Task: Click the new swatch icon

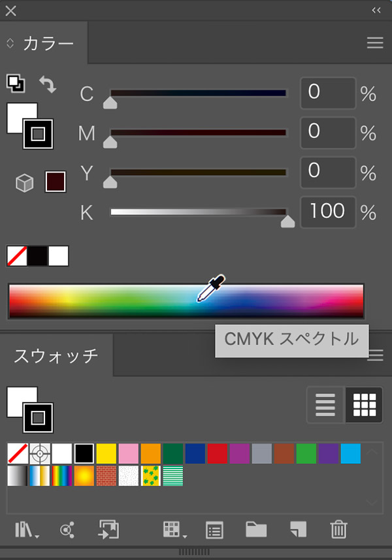Action: [298, 529]
